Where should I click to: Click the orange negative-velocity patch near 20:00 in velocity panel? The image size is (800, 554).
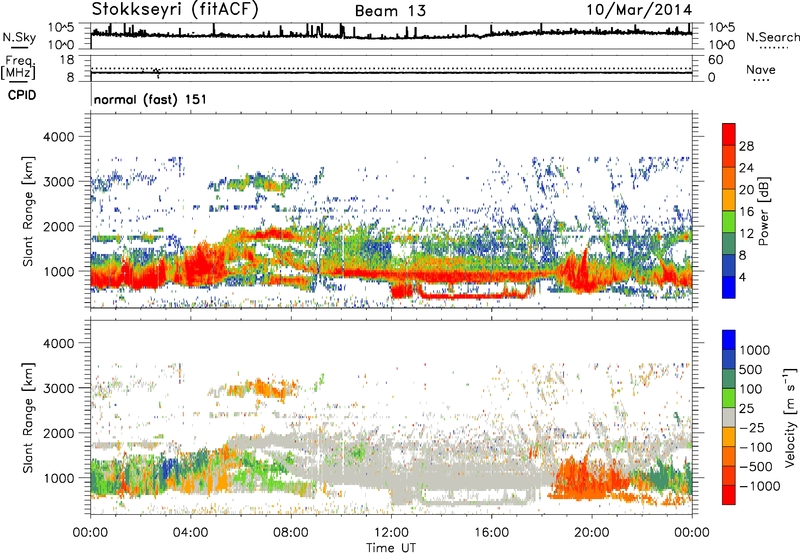pos(587,480)
